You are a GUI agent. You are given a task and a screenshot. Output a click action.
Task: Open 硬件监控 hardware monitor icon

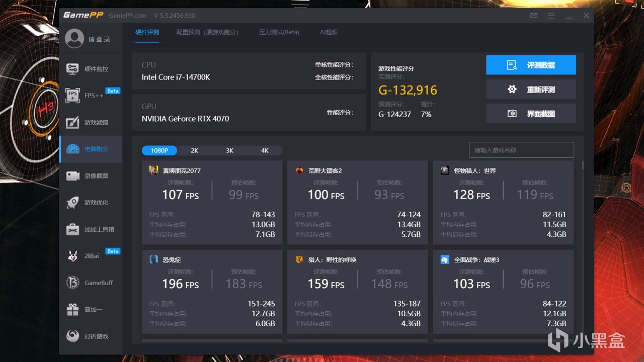72,69
